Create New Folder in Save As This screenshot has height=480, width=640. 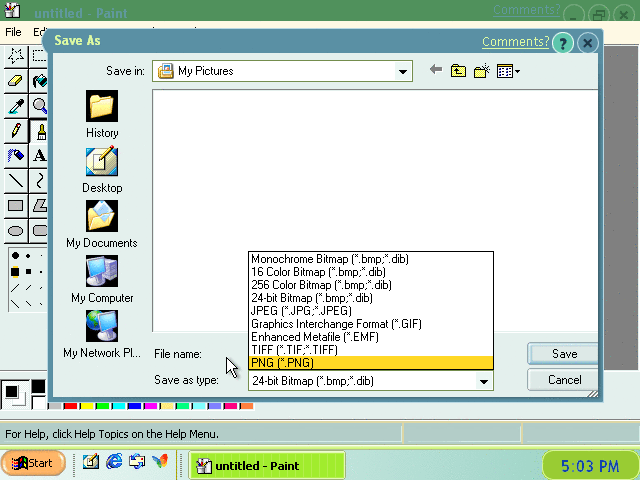tap(482, 71)
